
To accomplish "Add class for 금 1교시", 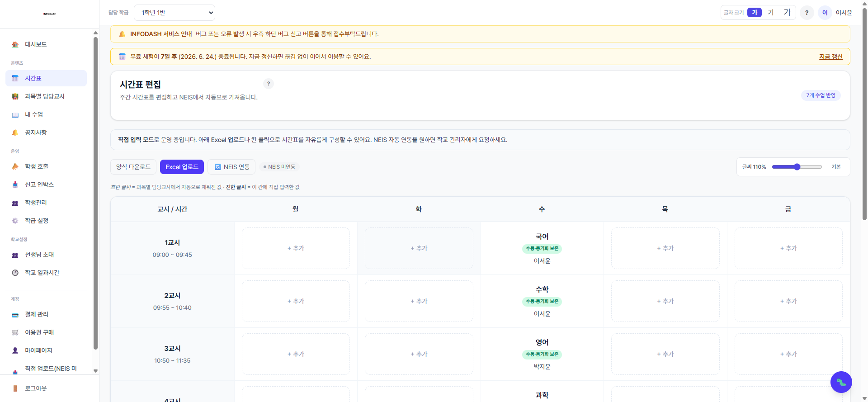I will (788, 248).
